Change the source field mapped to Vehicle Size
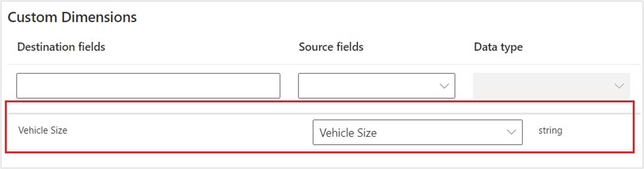Screen dimensions: 644x169 (x=417, y=132)
